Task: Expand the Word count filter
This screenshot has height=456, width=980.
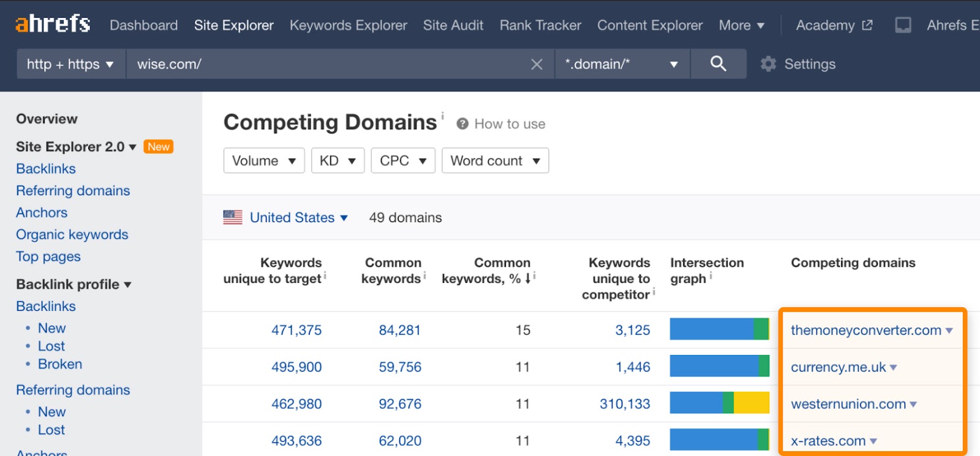Action: (x=495, y=160)
